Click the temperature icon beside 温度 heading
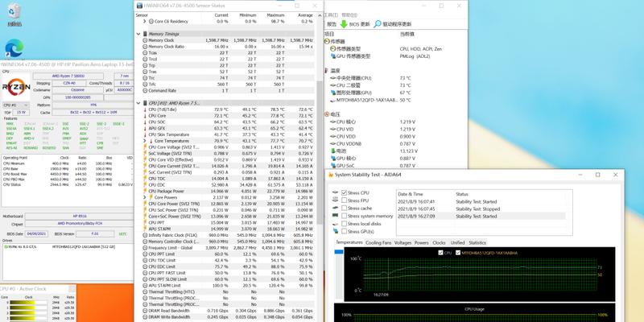The image size is (644, 322). pyautogui.click(x=327, y=71)
